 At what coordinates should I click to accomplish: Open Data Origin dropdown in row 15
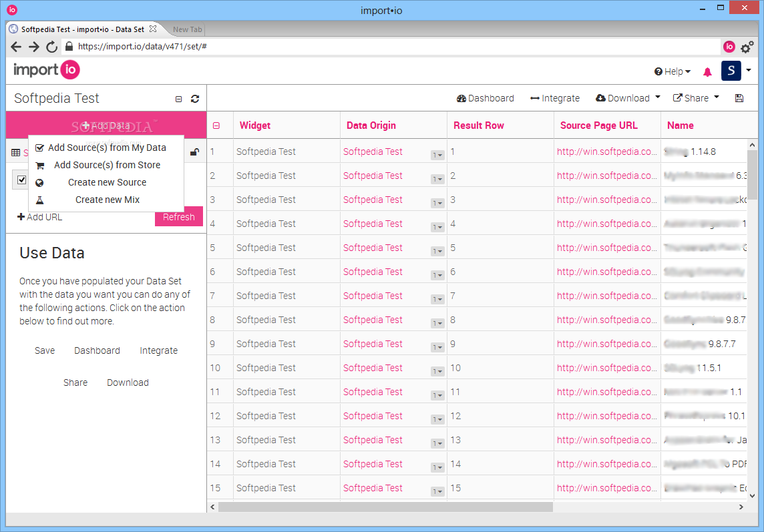point(437,491)
